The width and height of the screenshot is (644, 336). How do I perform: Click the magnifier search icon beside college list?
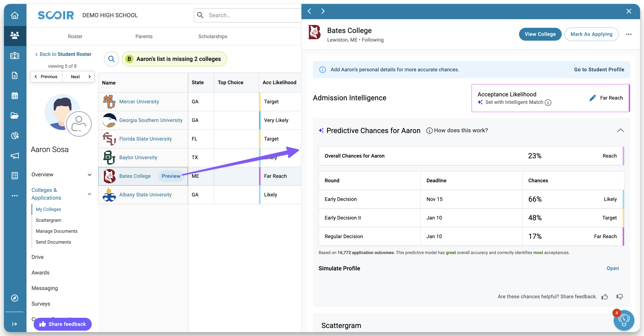[111, 59]
